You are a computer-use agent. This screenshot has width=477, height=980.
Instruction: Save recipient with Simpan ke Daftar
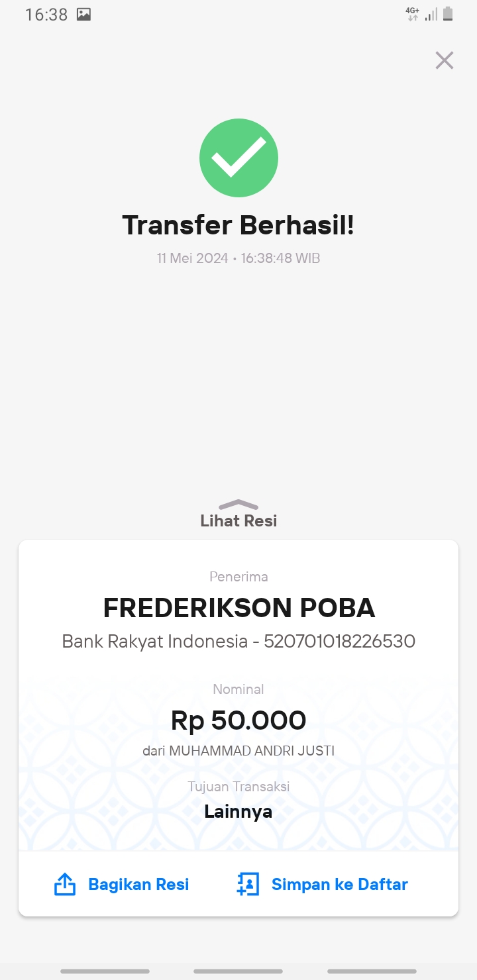(x=323, y=885)
